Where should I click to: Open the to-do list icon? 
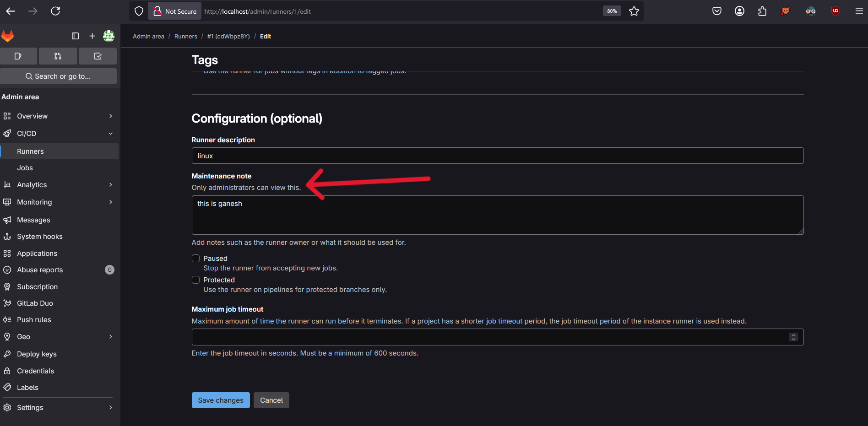pyautogui.click(x=98, y=56)
